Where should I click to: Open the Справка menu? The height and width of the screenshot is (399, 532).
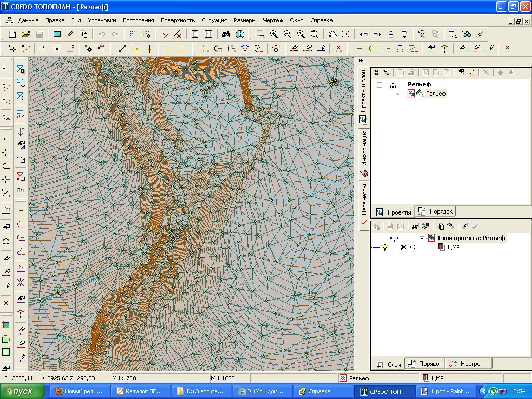click(321, 20)
